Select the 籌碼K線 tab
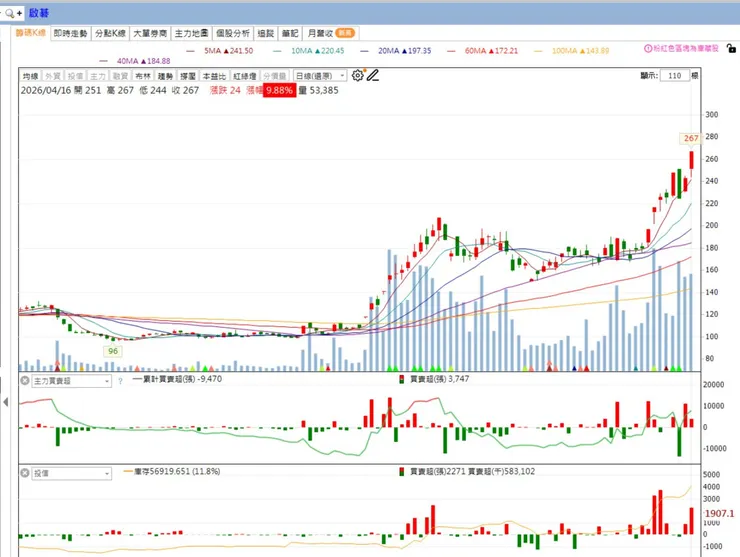The height and width of the screenshot is (557, 740). click(31, 33)
